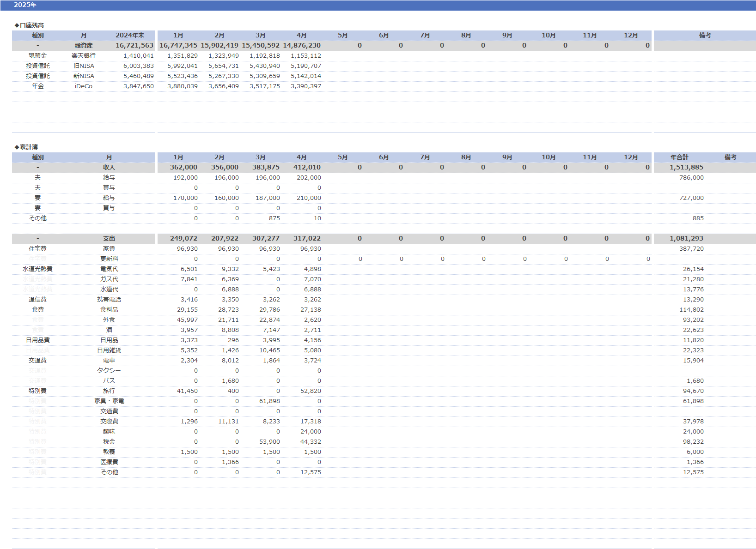Screen dimensions: 756x549
Task: Select the タクシー row label
Action: 109,371
